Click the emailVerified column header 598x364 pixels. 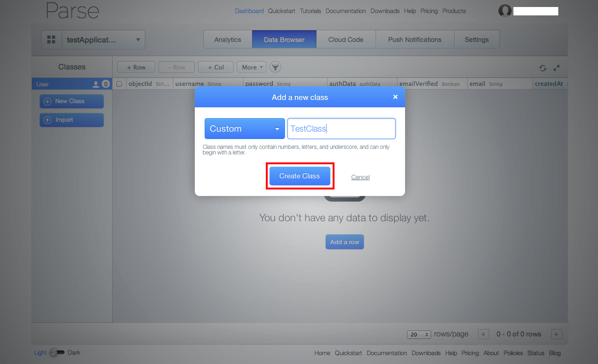[x=432, y=84]
